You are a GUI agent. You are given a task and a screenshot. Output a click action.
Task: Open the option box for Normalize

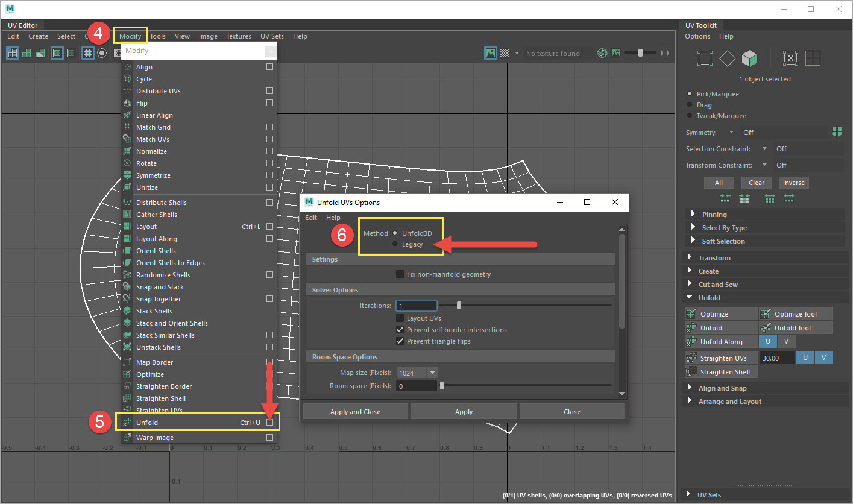pyautogui.click(x=270, y=151)
